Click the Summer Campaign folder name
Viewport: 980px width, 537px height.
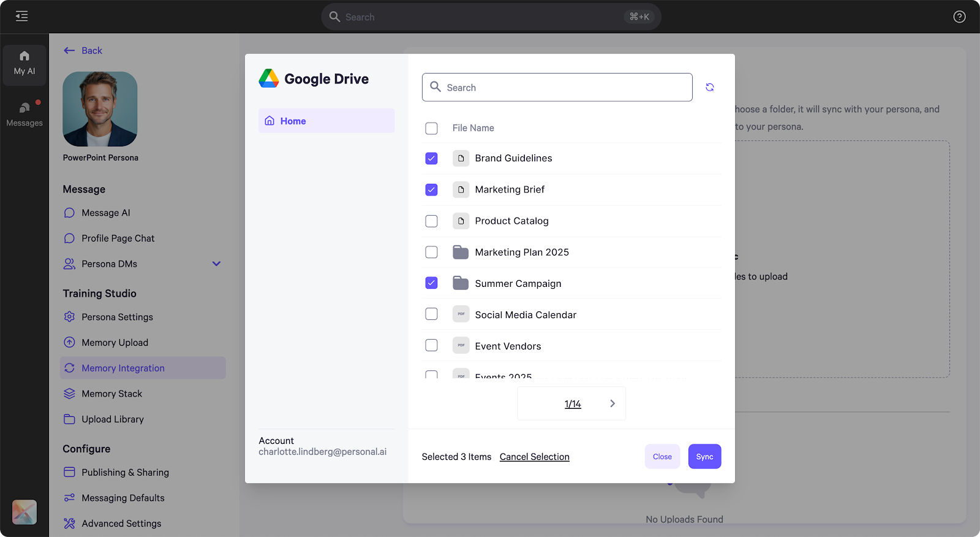tap(518, 283)
